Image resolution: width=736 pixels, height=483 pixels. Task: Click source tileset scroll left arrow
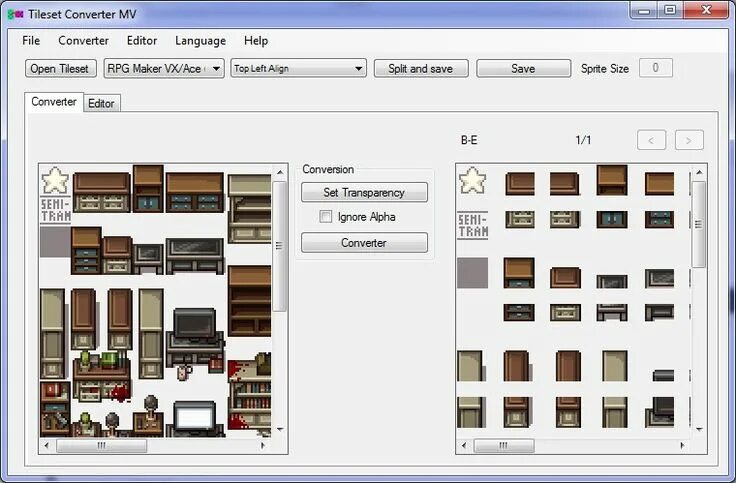(46, 445)
